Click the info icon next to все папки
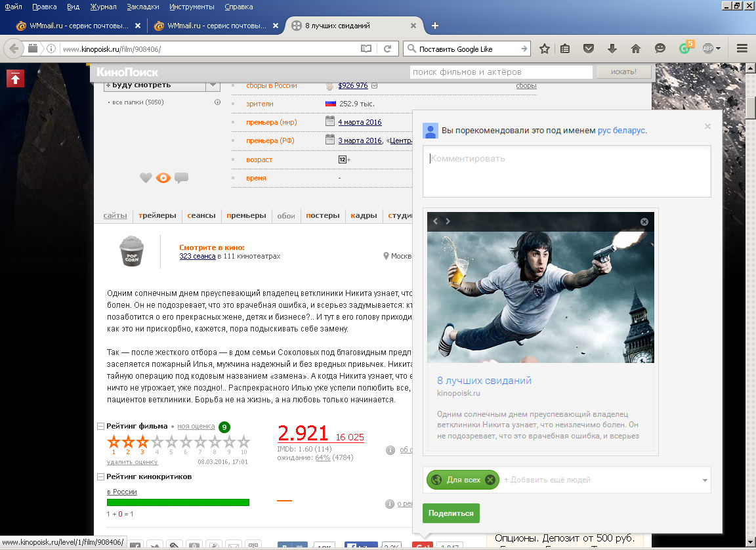This screenshot has height=550, width=756. pos(217,102)
